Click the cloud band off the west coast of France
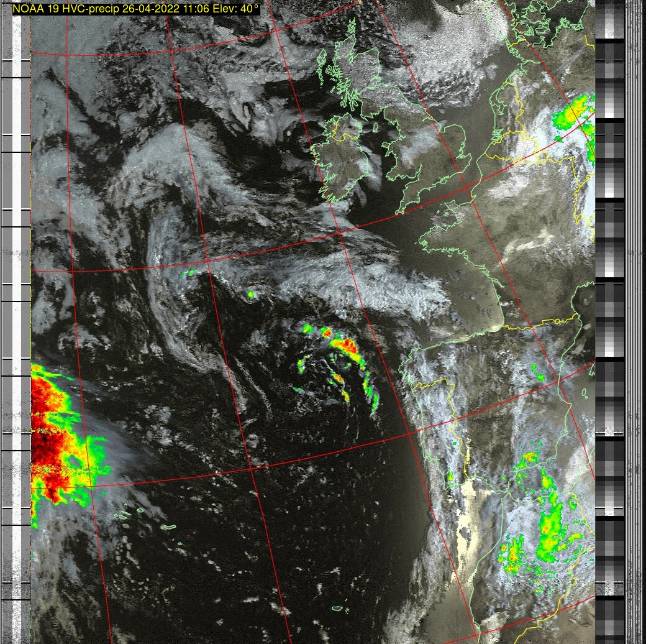Screen dimensions: 646x644 point(373,280)
